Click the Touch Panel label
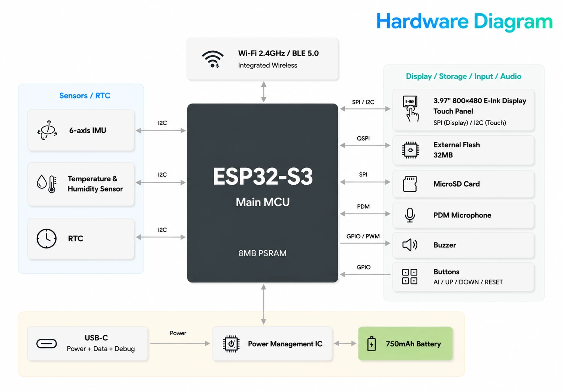563x392 pixels. coord(453,111)
